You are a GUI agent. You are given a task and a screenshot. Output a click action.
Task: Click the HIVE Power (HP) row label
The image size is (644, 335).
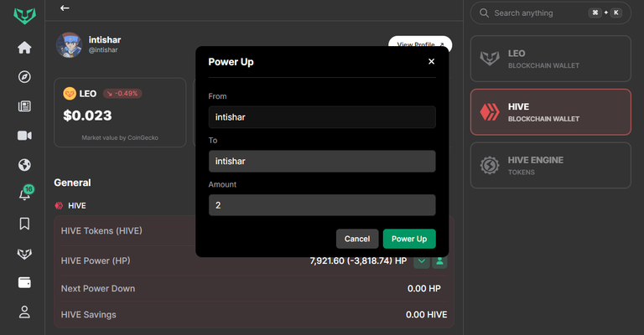coord(96,260)
